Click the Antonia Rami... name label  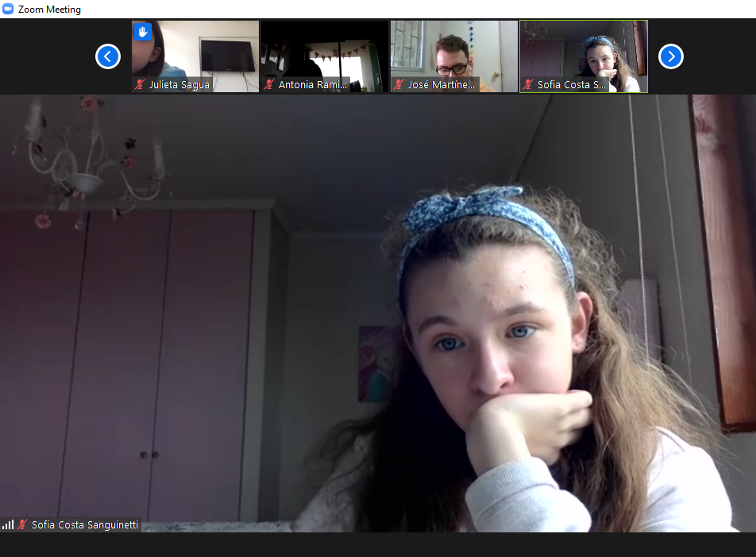tap(313, 84)
